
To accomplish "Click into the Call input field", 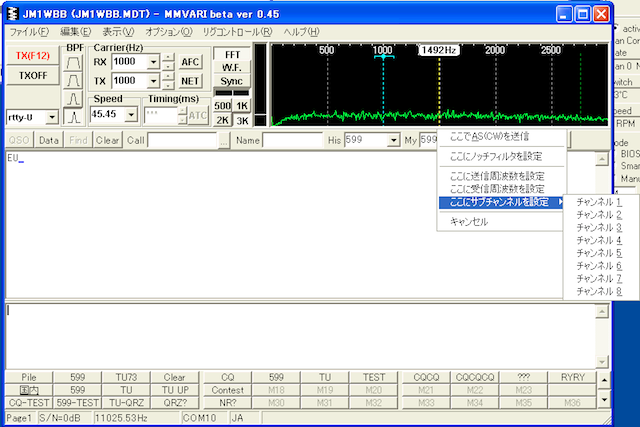I will coord(182,140).
